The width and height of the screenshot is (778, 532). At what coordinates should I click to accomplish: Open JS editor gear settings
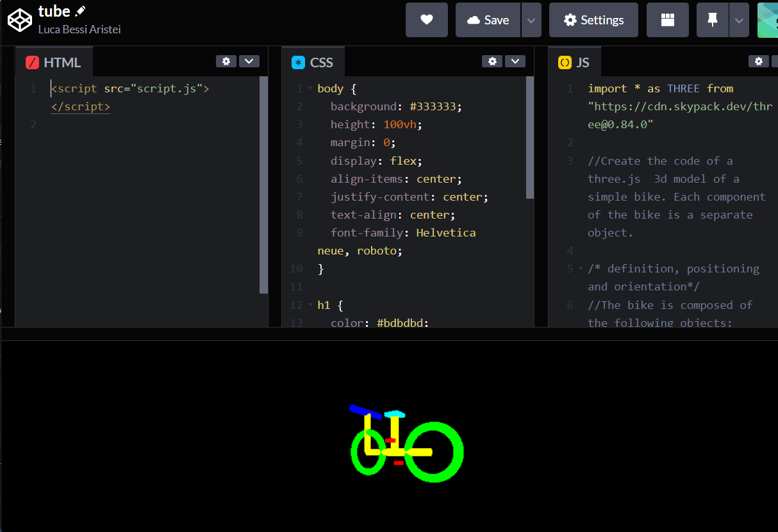(758, 62)
